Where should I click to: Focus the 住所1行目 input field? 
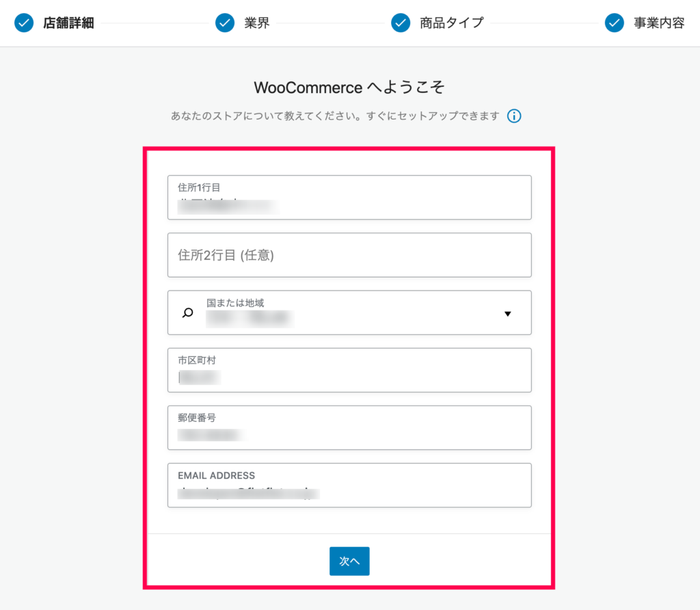pyautogui.click(x=349, y=198)
